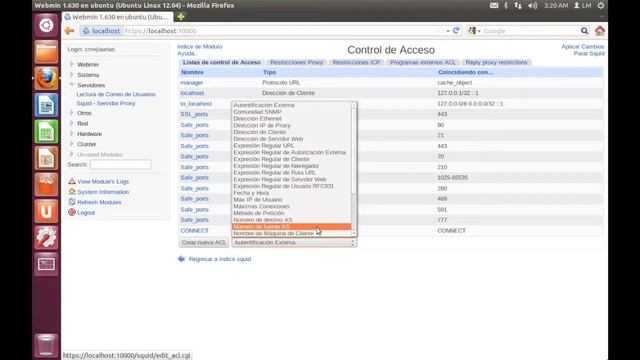Select Número de fuente AS option
This screenshot has width=640, height=360.
[291, 227]
